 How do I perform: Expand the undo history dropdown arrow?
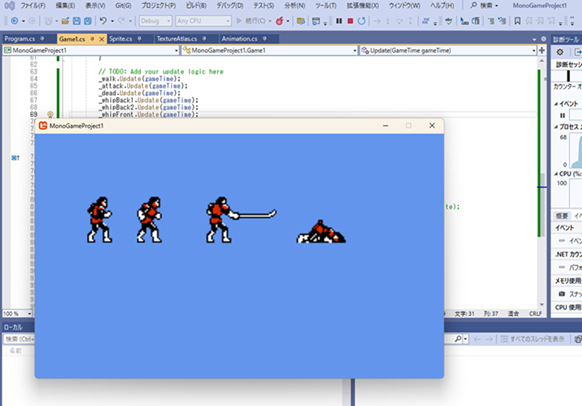coord(112,21)
